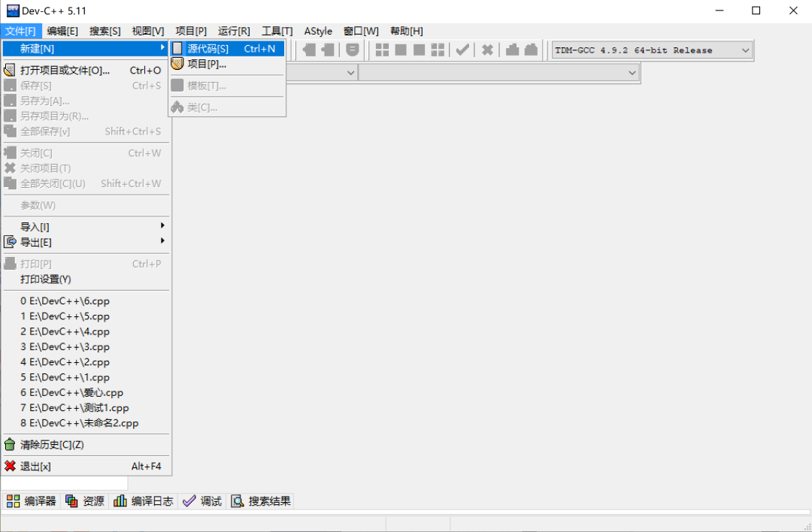Switch to the 搜索结果 bottom tab
The width and height of the screenshot is (812, 532).
(x=260, y=501)
